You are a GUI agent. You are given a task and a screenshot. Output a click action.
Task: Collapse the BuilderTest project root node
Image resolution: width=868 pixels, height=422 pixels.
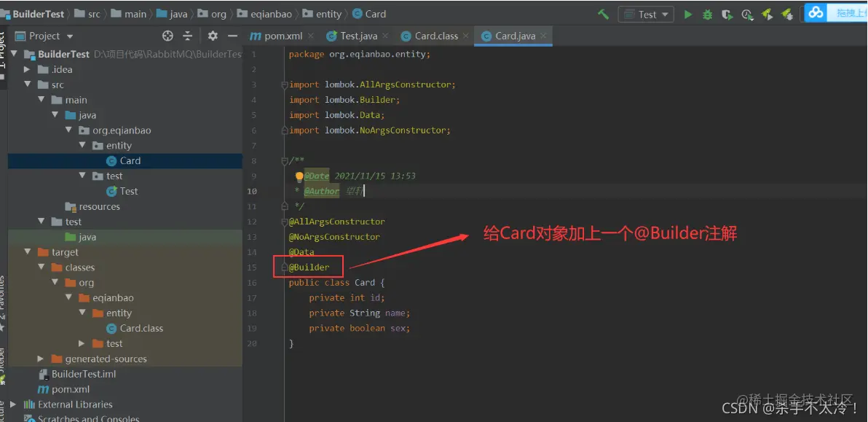(13, 54)
